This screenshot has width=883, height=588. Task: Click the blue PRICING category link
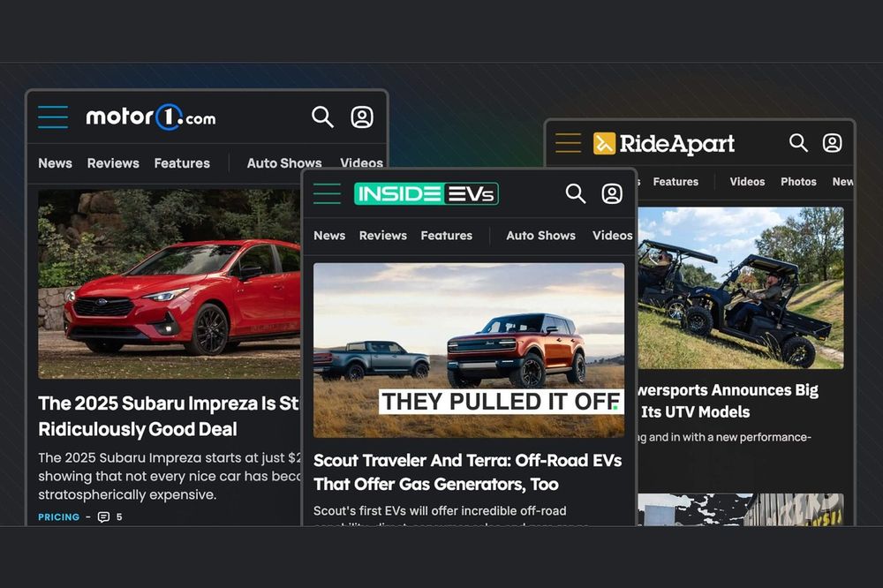57,516
